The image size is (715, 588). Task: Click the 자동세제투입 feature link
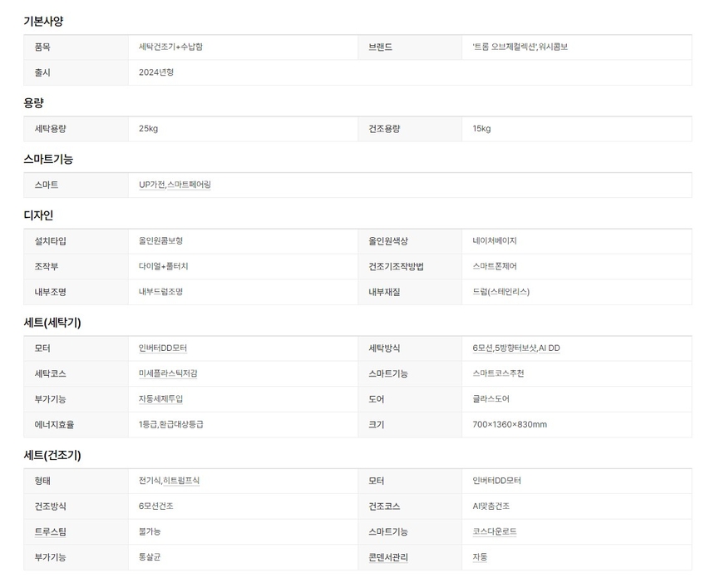pyautogui.click(x=160, y=399)
